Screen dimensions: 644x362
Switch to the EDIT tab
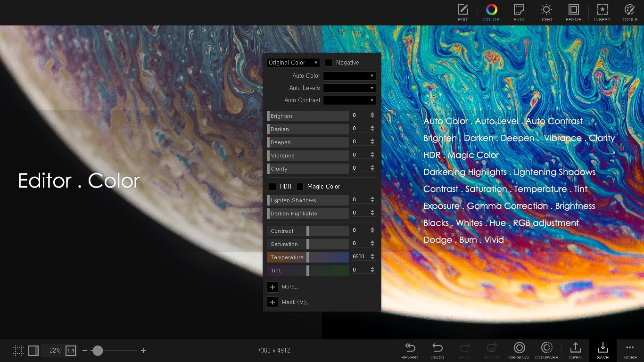click(462, 13)
